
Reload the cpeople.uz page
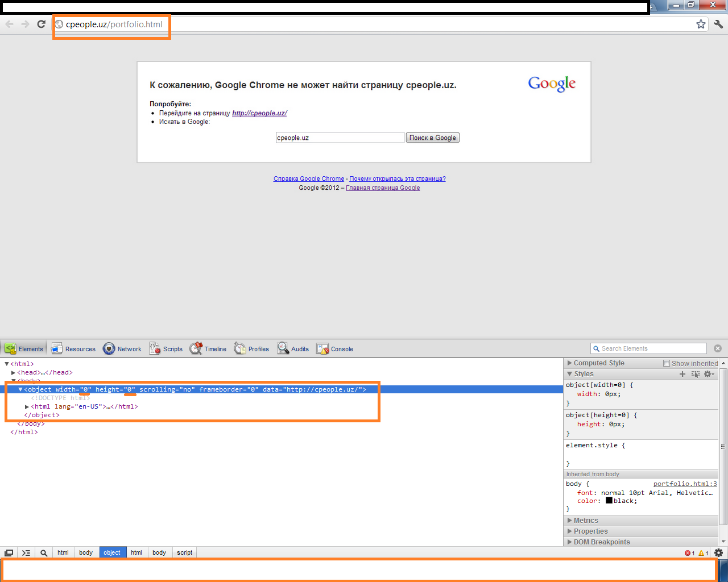[x=41, y=24]
